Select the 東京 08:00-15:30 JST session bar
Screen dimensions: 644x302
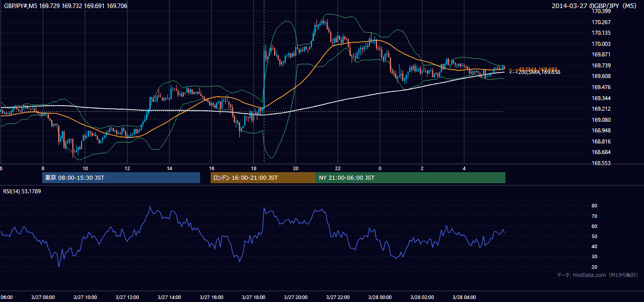click(121, 178)
